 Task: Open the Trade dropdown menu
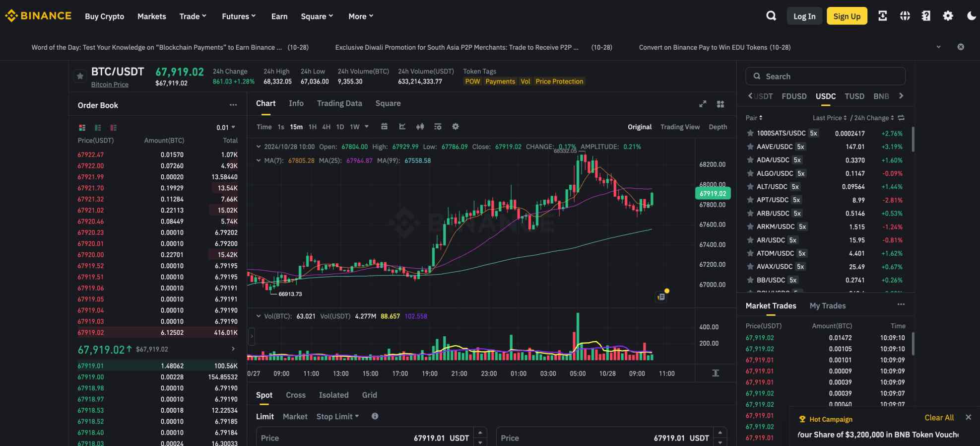point(193,16)
